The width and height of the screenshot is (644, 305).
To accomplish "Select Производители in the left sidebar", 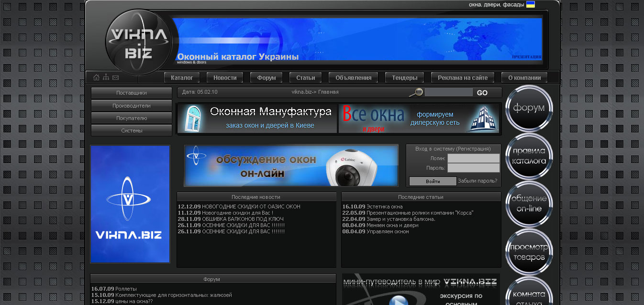I will coord(132,105).
